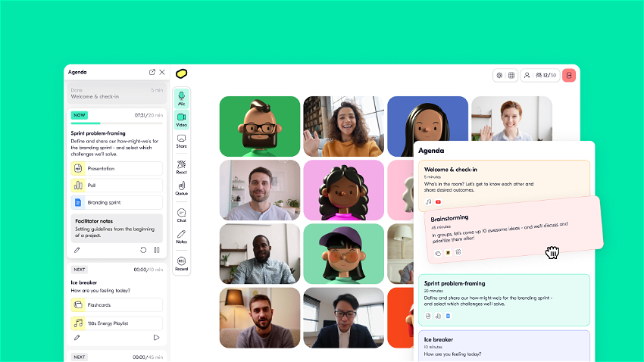The height and width of the screenshot is (362, 644).
Task: Click blue doc icon in right Sprint card
Action: (448, 316)
